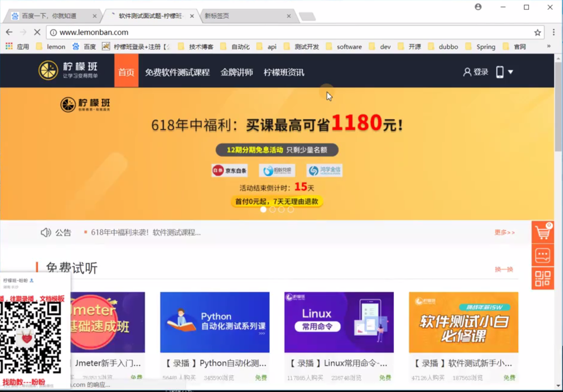Open the dubbo bookmark folder

[443, 47]
